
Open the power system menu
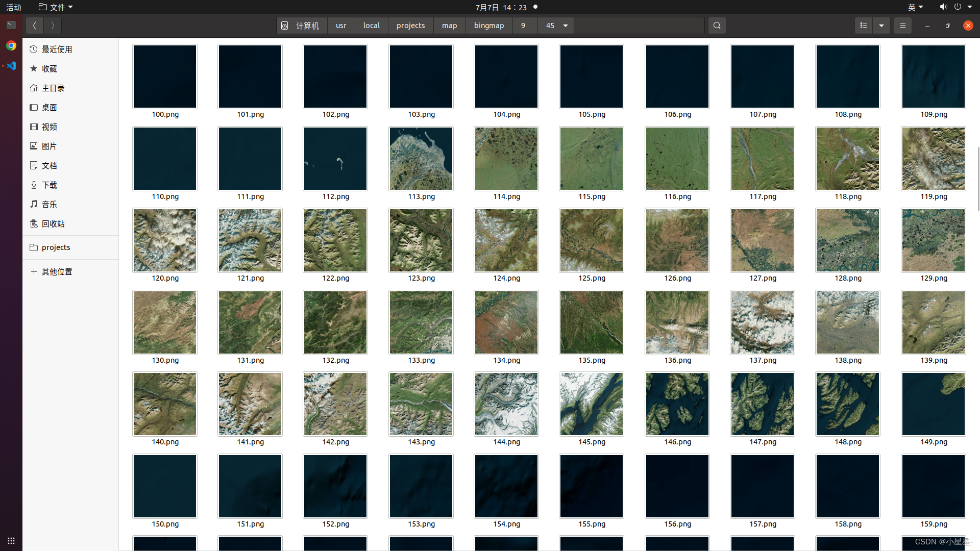pyautogui.click(x=963, y=7)
